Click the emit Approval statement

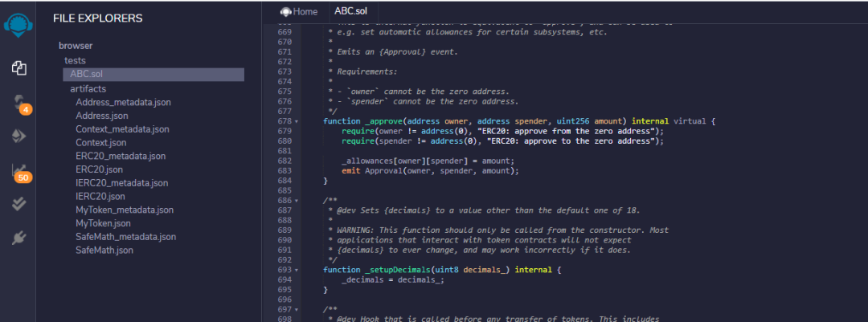[431, 171]
